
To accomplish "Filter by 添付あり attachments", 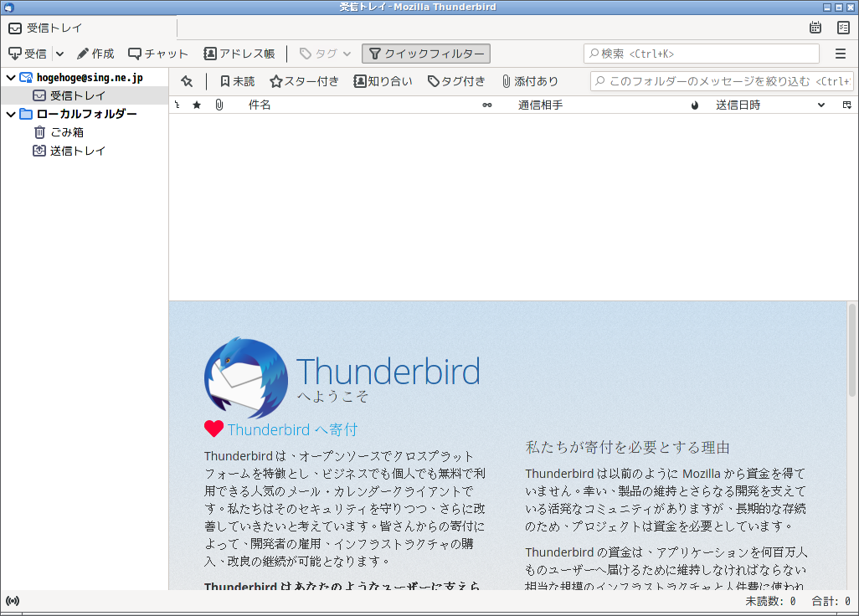I will [530, 81].
